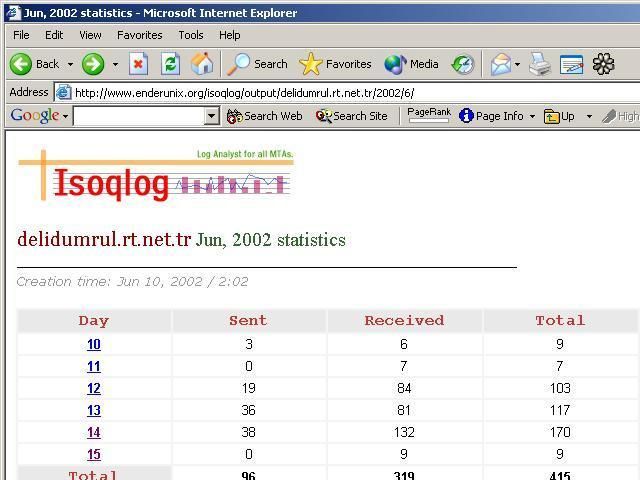640x480 pixels.
Task: Open the Help menu
Action: (229, 35)
